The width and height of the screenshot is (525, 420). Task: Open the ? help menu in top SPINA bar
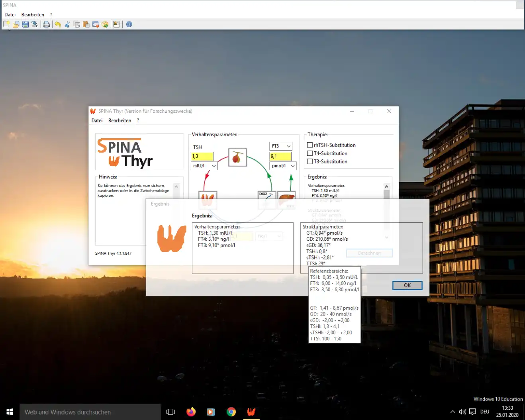[x=51, y=15]
